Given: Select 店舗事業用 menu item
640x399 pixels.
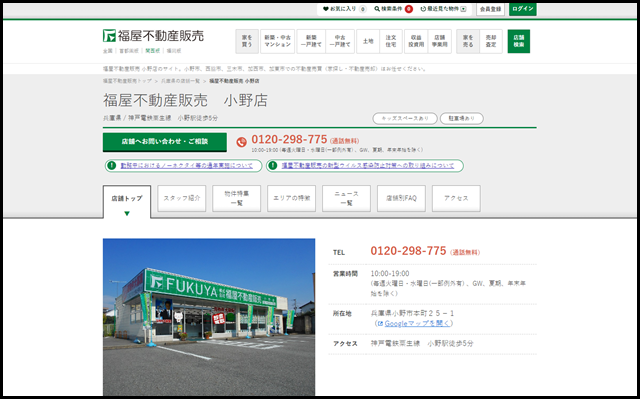Looking at the screenshot, I should [x=440, y=41].
